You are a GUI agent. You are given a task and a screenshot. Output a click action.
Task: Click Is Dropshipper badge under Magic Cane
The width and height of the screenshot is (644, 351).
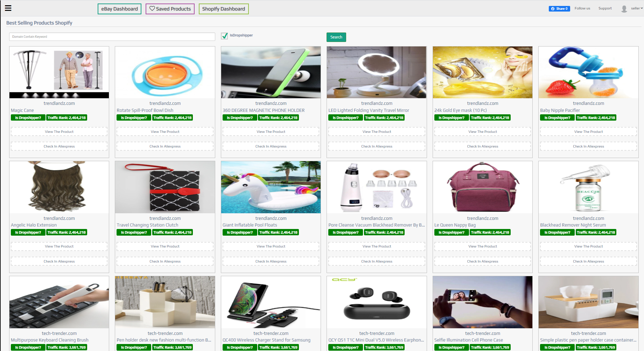tap(28, 118)
